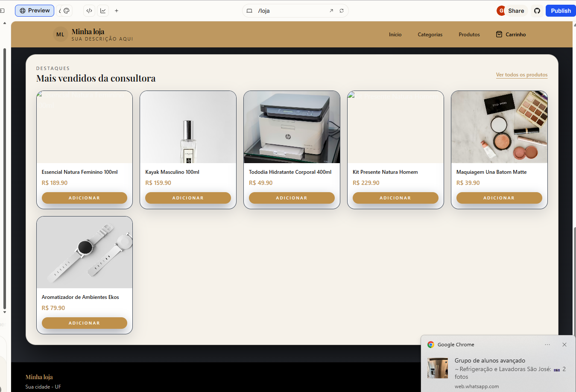Image resolution: width=576 pixels, height=392 pixels.
Task: Open the code editor view icon
Action: pyautogui.click(x=89, y=11)
